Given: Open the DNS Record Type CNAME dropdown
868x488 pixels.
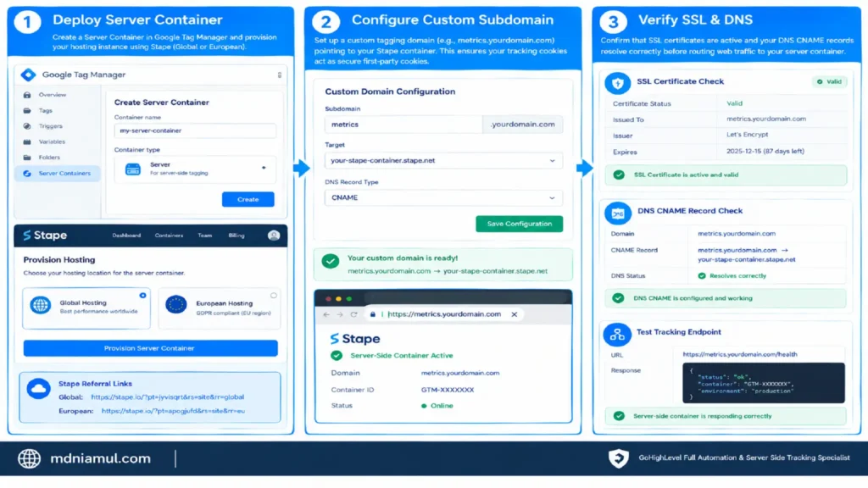Looking at the screenshot, I should 443,197.
